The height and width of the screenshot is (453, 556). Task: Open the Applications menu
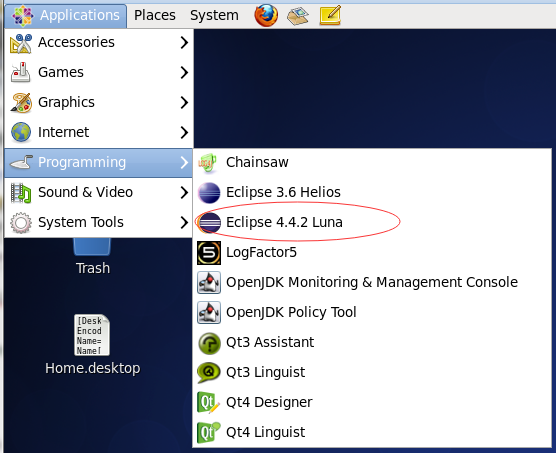click(x=66, y=16)
